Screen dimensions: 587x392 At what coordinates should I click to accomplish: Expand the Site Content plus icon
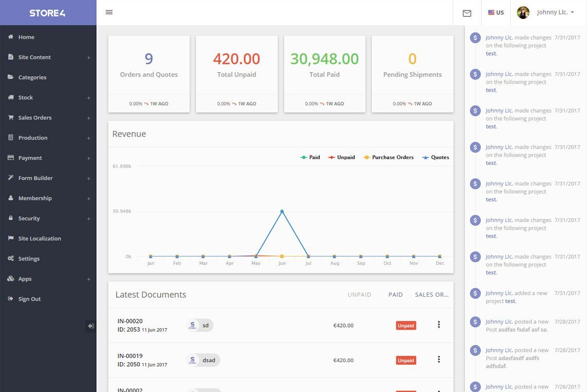89,58
